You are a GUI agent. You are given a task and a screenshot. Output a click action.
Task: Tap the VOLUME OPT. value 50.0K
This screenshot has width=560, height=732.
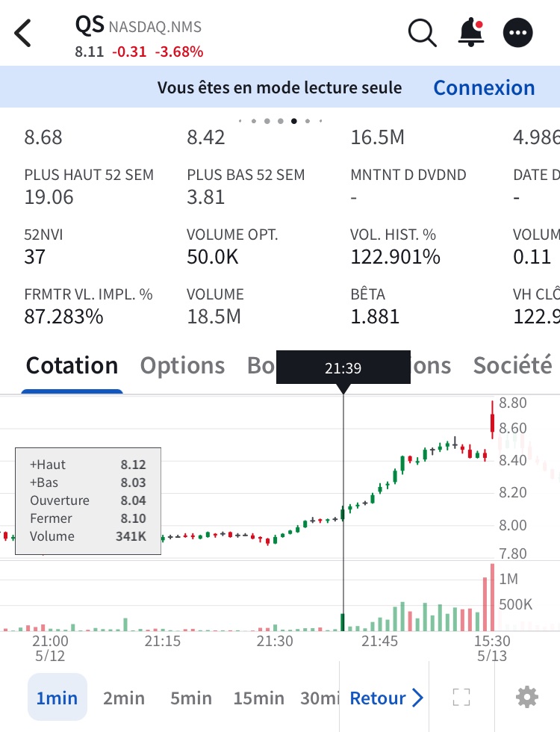(x=213, y=257)
